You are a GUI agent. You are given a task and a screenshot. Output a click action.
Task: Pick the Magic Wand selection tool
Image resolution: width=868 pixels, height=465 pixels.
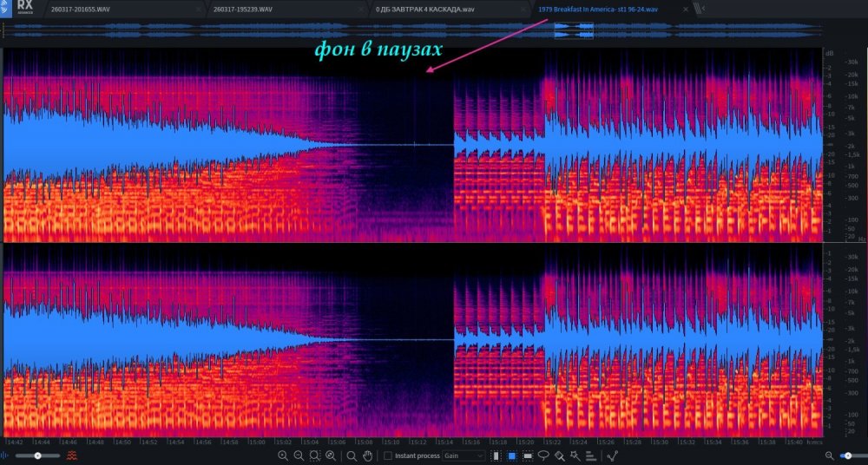point(575,455)
